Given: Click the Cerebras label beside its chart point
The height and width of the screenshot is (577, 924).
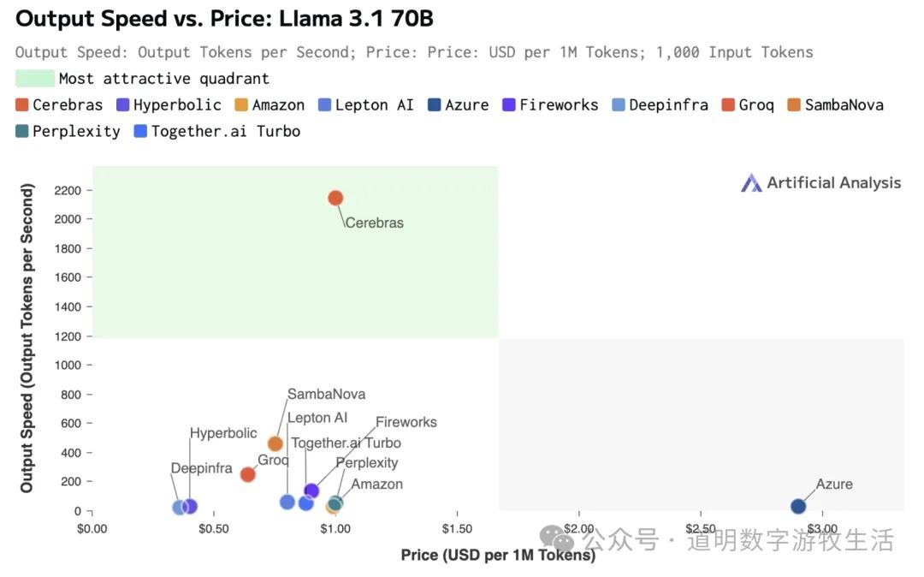Looking at the screenshot, I should pyautogui.click(x=375, y=223).
